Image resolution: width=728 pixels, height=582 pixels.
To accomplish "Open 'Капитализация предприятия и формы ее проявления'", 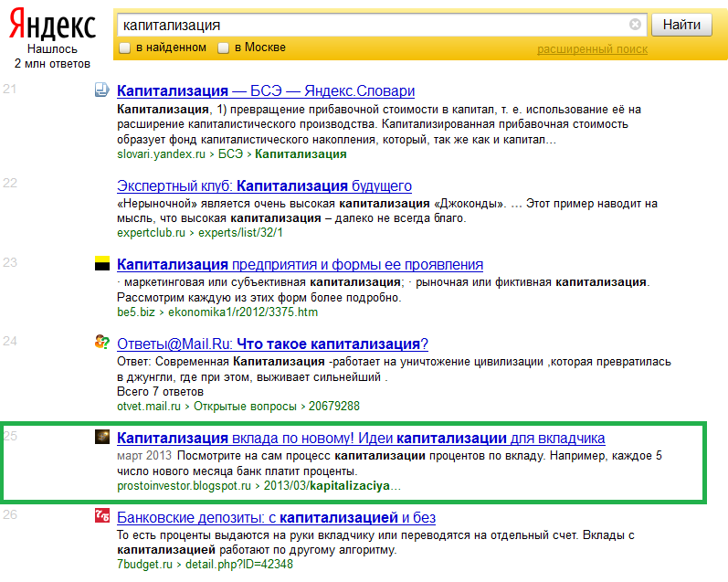I will [x=300, y=264].
